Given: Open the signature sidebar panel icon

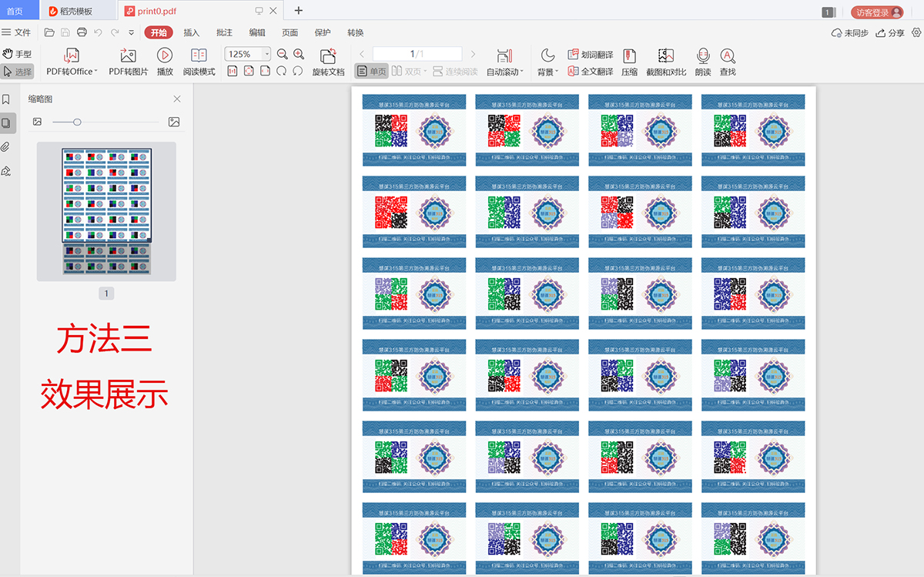Looking at the screenshot, I should click(x=6, y=170).
